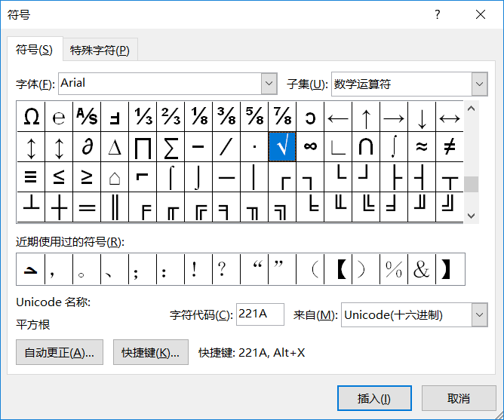Select the infinity symbol

coord(310,146)
